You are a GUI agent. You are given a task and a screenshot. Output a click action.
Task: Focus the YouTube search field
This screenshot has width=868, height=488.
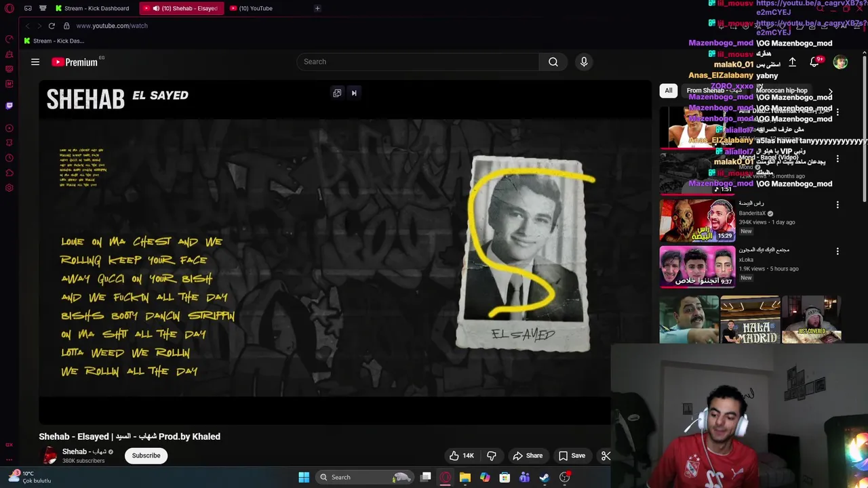pos(418,62)
